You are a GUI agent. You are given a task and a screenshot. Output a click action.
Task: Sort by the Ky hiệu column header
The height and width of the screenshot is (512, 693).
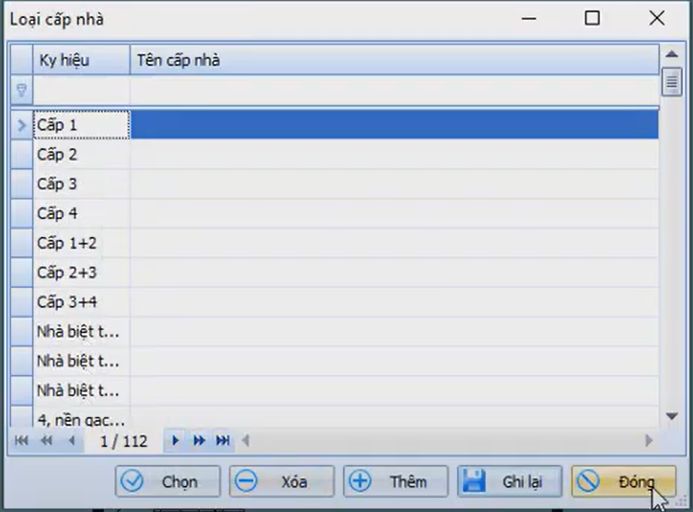tap(81, 60)
